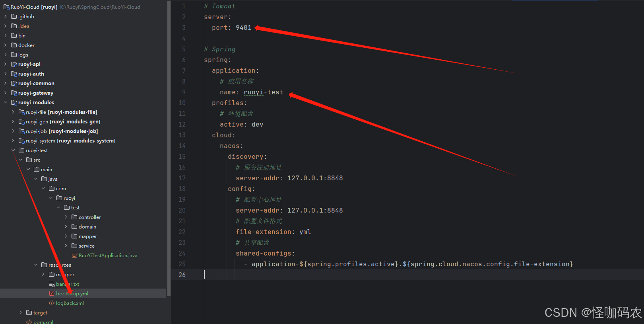Click the ruoyi-gateway module folder icon
Image resolution: width=644 pixels, height=324 pixels.
pos(14,93)
